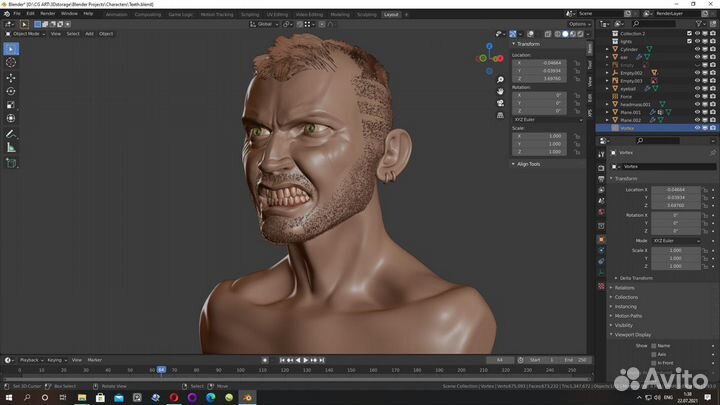The height and width of the screenshot is (405, 720).
Task: Activate the Move tool in the toolbar
Action: [x=11, y=77]
